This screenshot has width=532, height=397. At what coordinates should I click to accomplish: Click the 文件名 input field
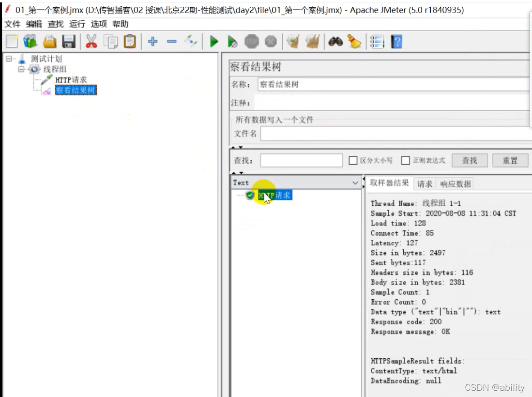tap(395, 134)
